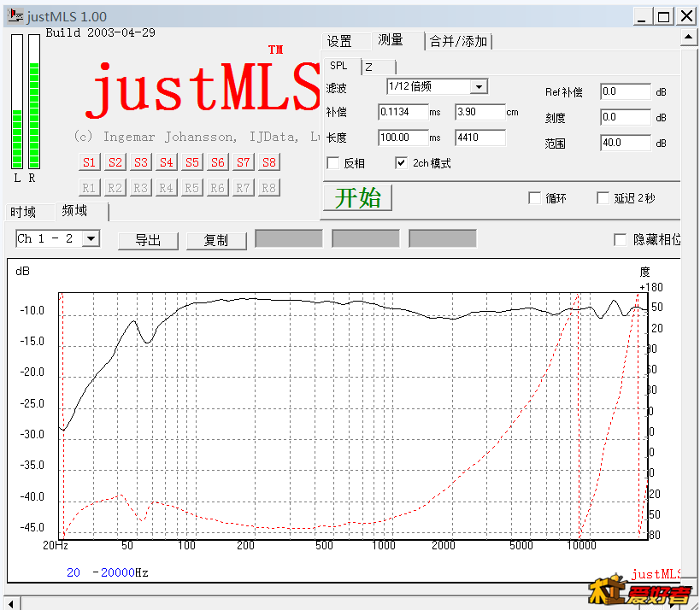
Task: Check 隐藏相位 to hide the phase curve
Action: (620, 240)
